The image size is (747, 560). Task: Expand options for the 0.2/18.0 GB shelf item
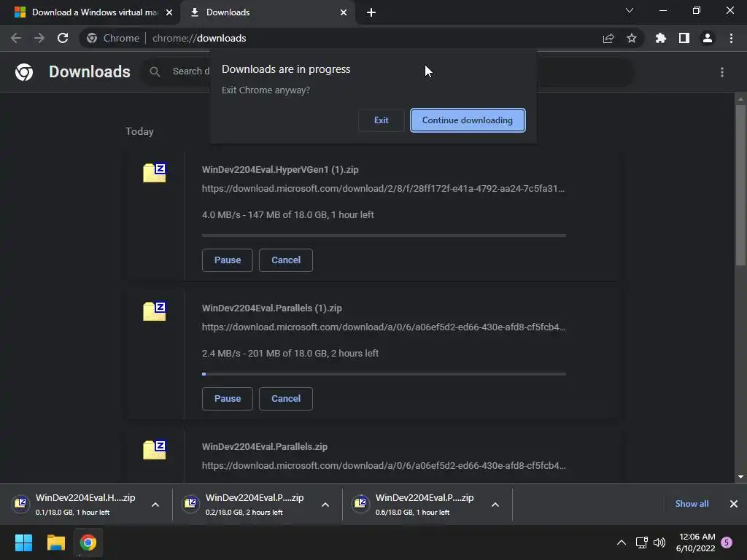pos(325,505)
